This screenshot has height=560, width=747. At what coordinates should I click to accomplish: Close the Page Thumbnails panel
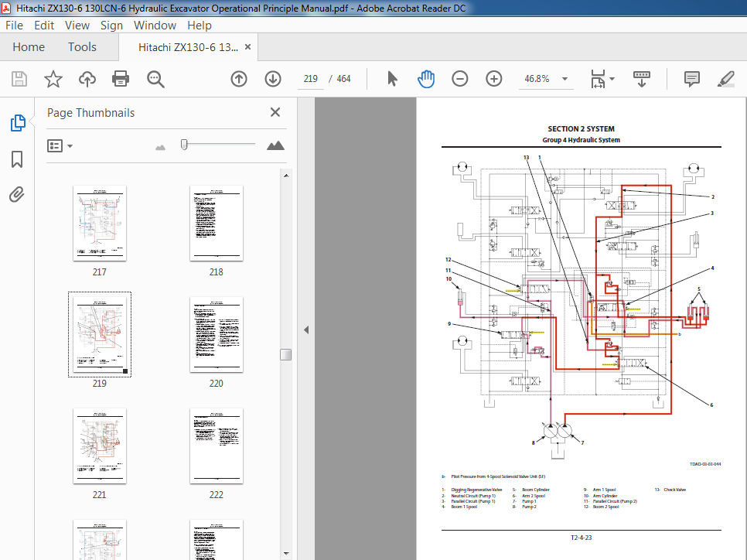coord(275,112)
